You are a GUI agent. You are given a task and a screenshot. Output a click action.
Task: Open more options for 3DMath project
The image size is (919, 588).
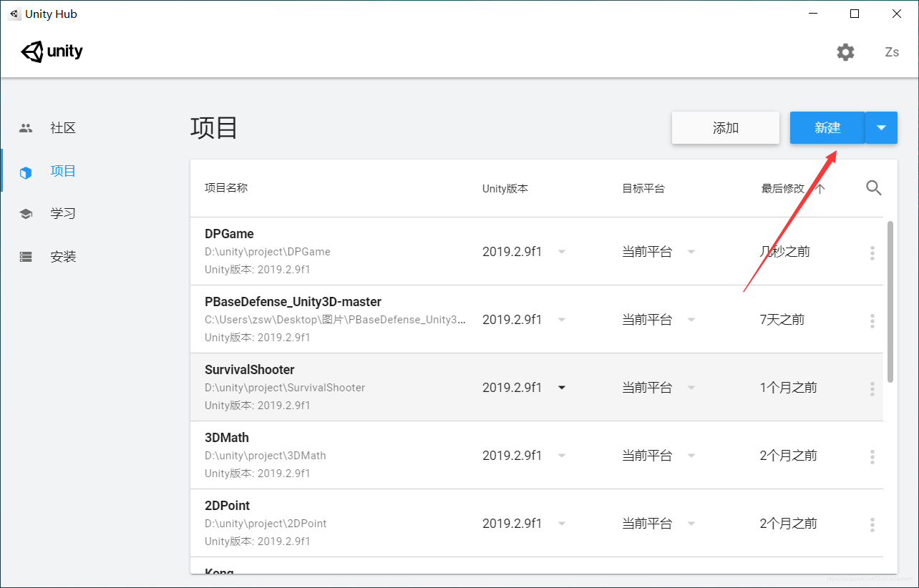pyautogui.click(x=872, y=456)
